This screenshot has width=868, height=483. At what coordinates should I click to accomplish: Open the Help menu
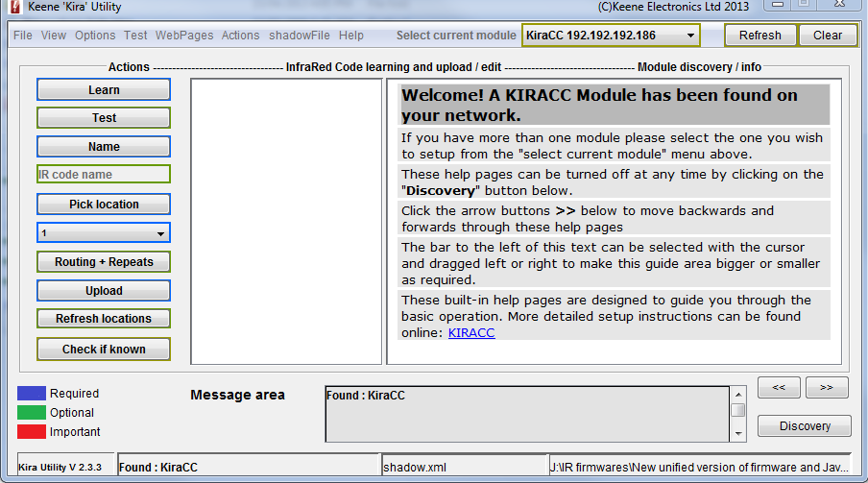pos(351,36)
